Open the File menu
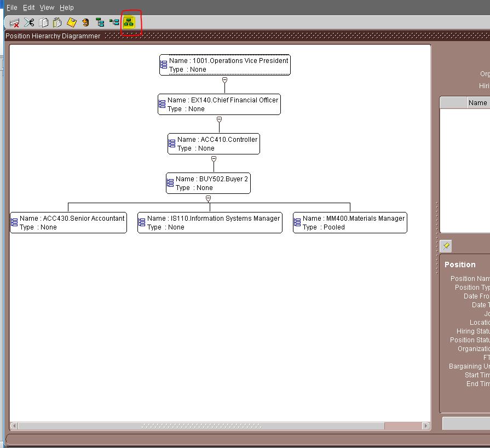 click(11, 7)
